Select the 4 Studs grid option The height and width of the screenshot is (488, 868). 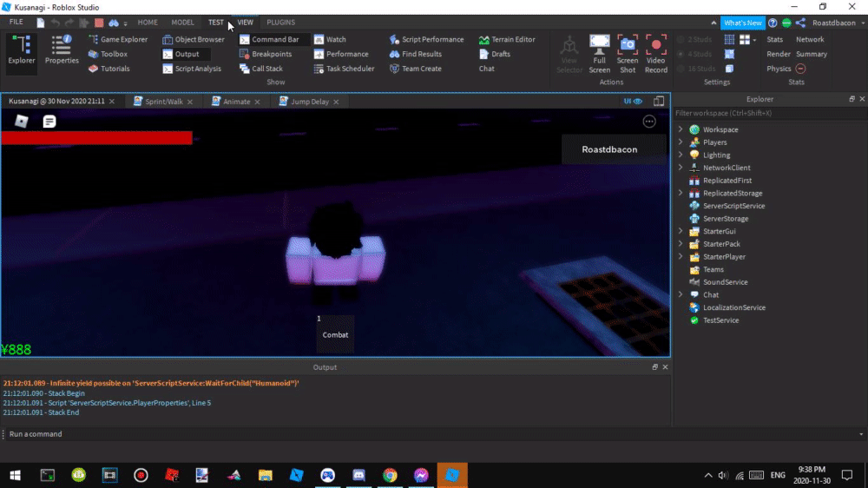(694, 54)
